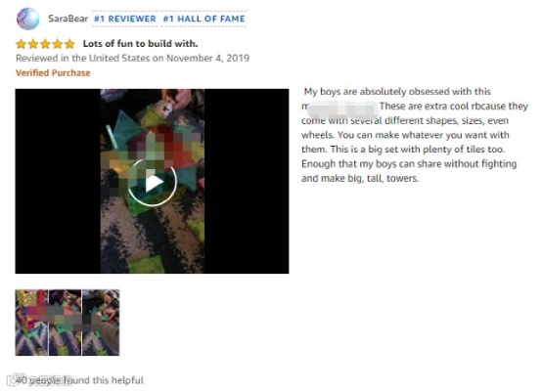Select the fifth gold star of the rating

point(69,44)
